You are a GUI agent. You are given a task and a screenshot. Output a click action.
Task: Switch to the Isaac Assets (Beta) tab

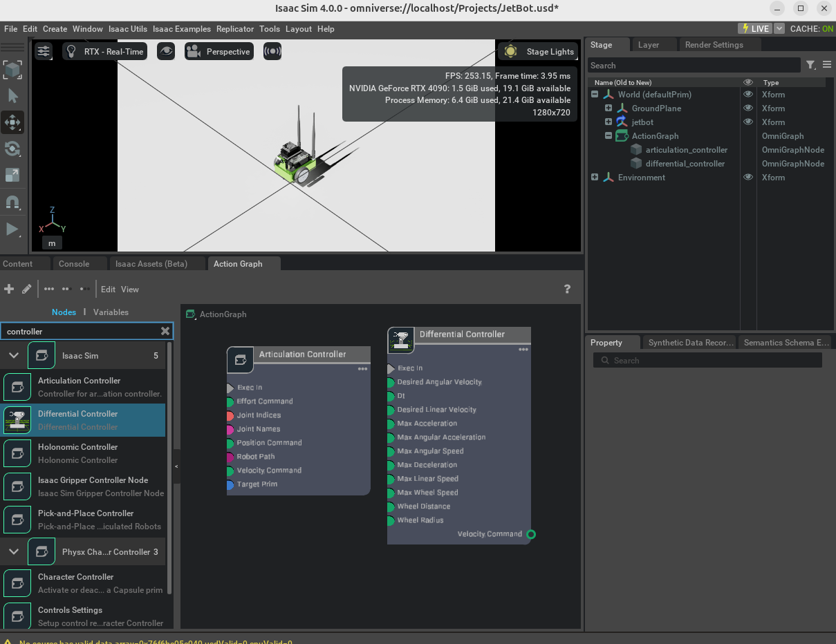point(151,264)
